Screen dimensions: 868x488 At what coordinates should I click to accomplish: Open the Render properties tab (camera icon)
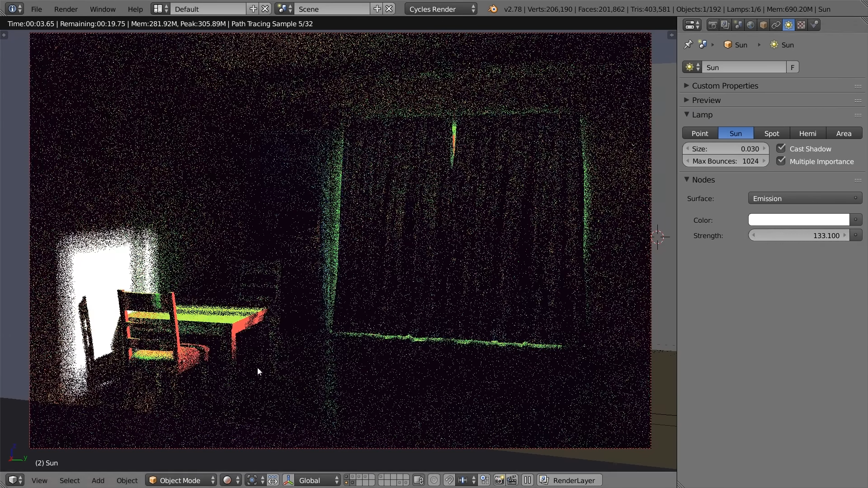[x=712, y=25]
